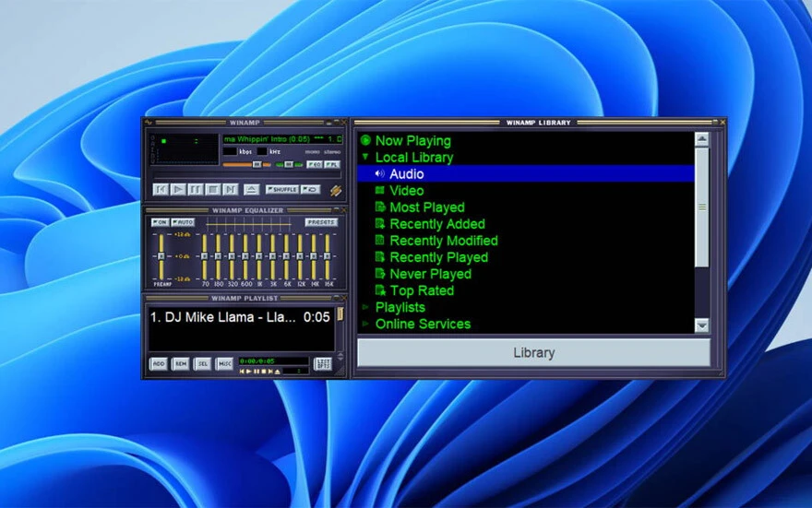Viewport: 812px width, 508px height.
Task: Click the 70 Hz equalizer band slider
Action: (205, 256)
